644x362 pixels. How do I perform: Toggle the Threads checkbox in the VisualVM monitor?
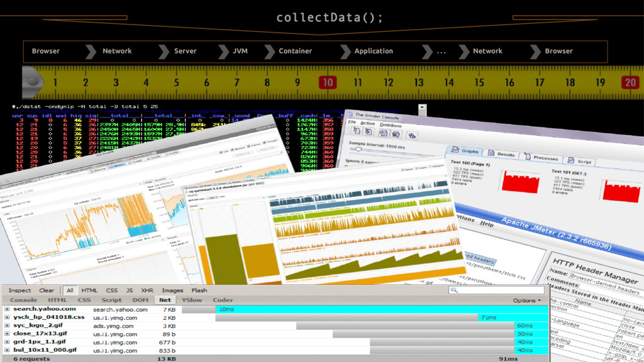tap(264, 143)
